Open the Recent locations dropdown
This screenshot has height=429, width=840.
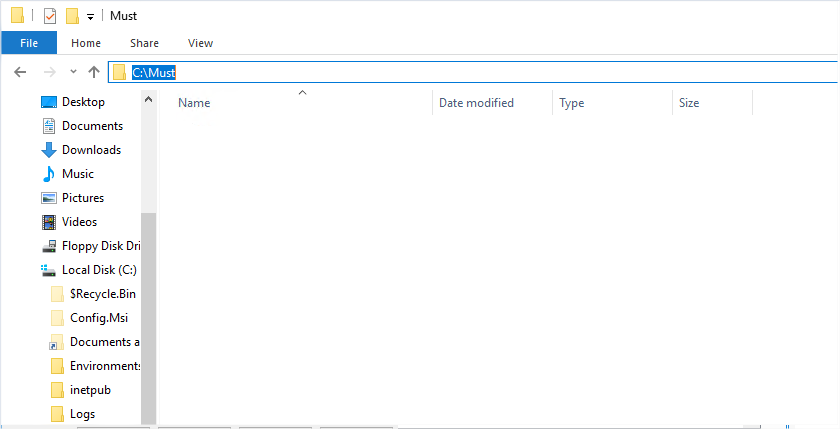coord(73,72)
